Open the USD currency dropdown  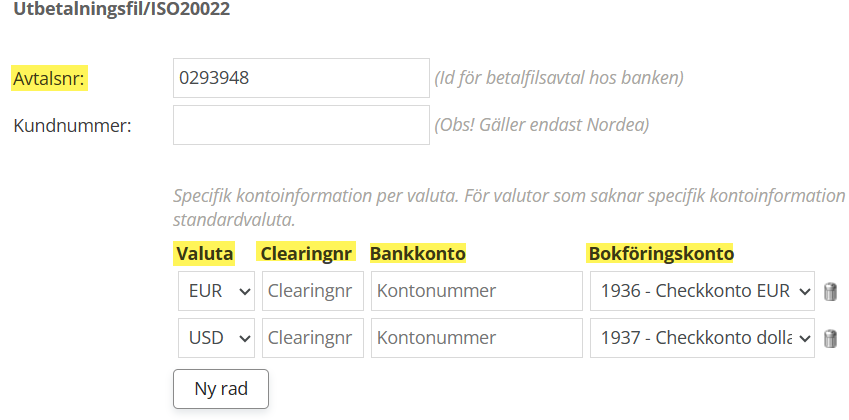(217, 339)
